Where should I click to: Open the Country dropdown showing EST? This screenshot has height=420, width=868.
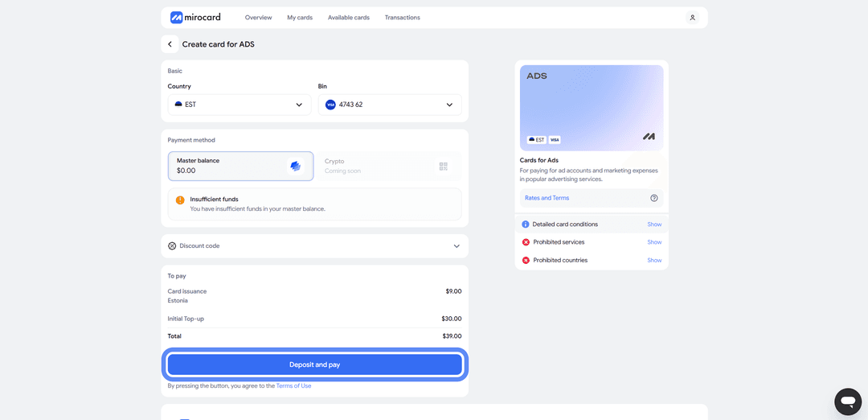[240, 105]
